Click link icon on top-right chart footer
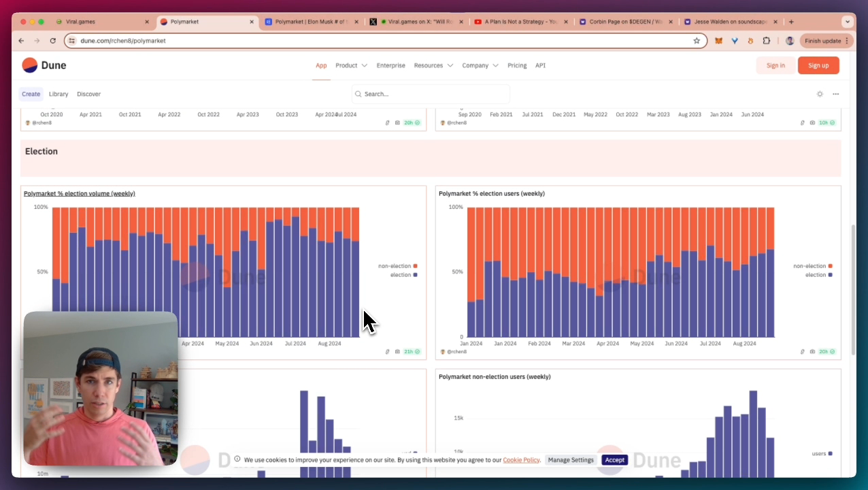The height and width of the screenshot is (490, 868). tap(802, 122)
